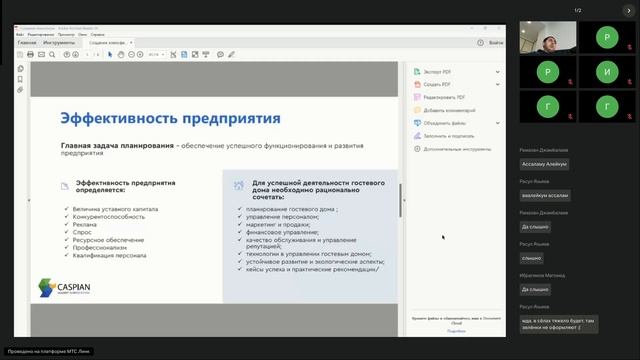Click the comment speech bubble icon in toolbar
640x360 pixels.
click(x=220, y=54)
